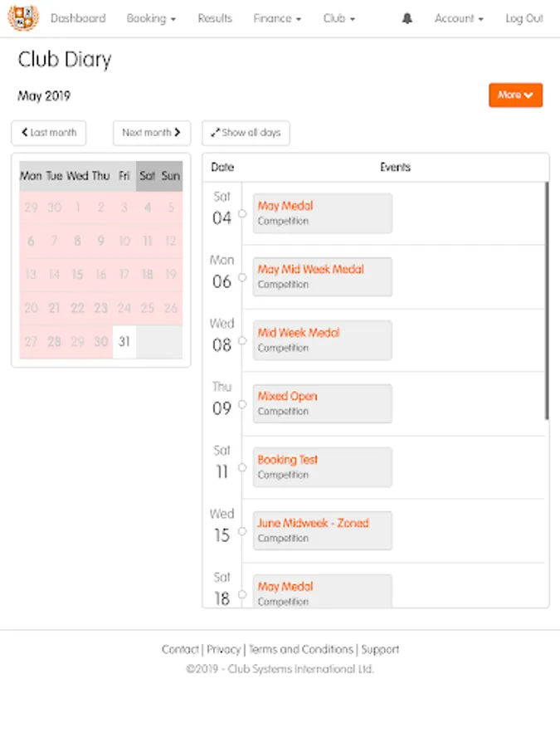Click the Show all days expand icon

(215, 133)
